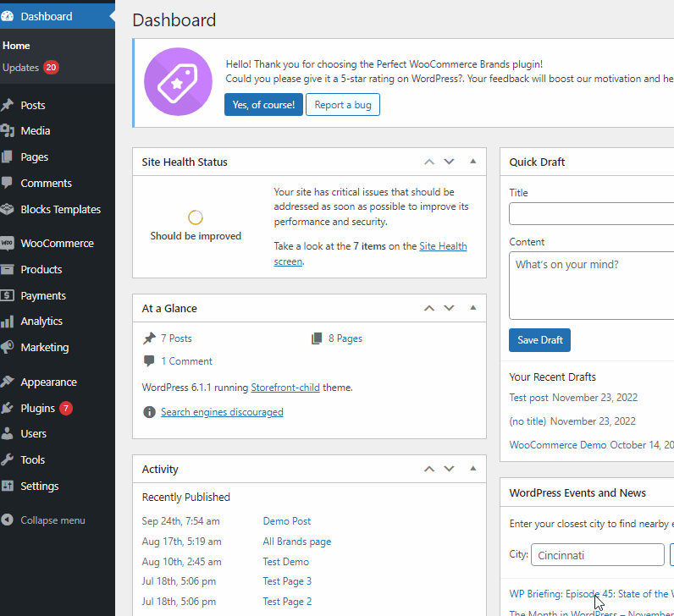674x616 pixels.
Task: Move the At a Glance panel up
Action: pyautogui.click(x=429, y=308)
